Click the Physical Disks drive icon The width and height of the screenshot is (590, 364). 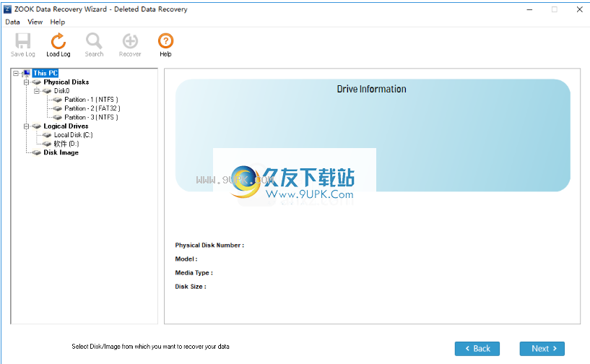[x=37, y=82]
